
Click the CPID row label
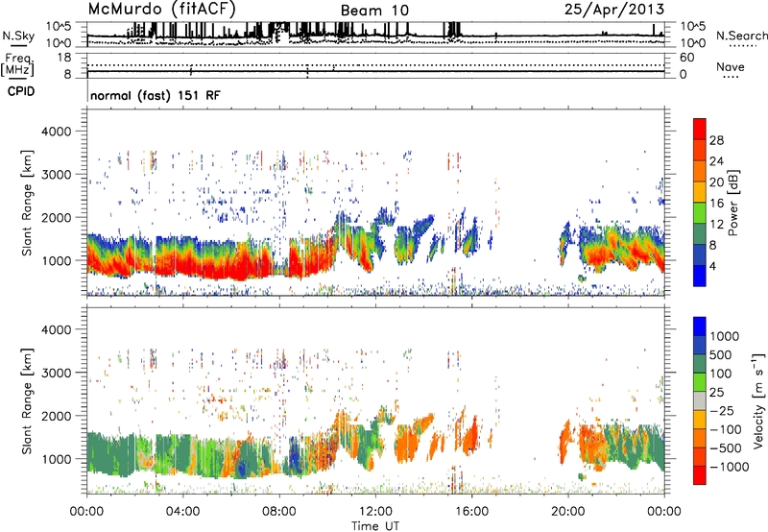tap(21, 91)
